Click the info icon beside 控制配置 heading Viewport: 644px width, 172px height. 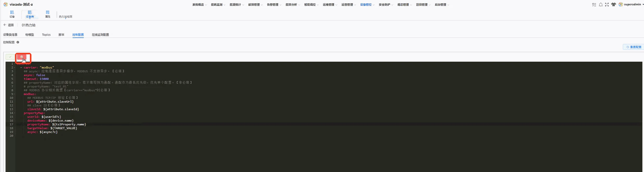(18, 42)
